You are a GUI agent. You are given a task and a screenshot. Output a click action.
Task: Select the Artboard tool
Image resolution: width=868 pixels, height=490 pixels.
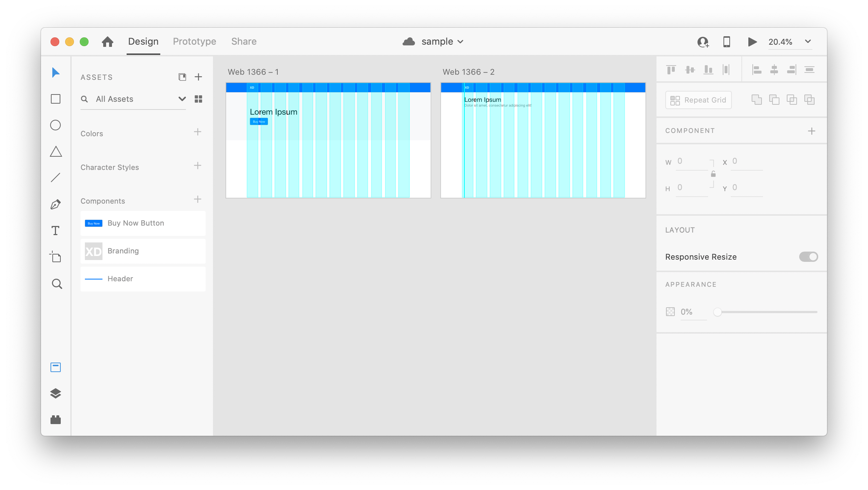[x=56, y=257]
